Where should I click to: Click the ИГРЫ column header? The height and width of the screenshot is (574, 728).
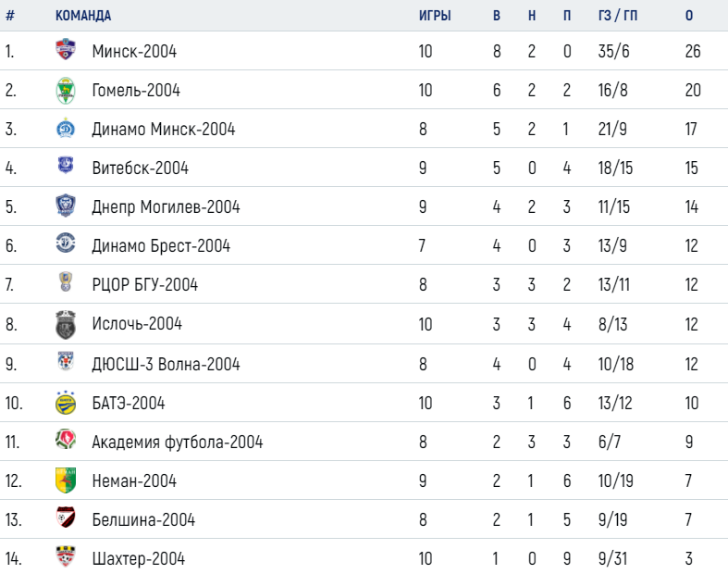[x=435, y=16]
